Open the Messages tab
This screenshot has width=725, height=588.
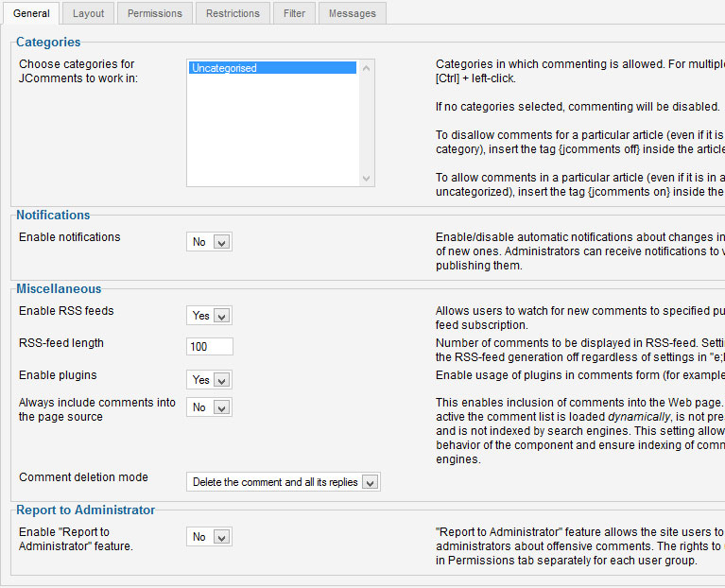coord(352,13)
